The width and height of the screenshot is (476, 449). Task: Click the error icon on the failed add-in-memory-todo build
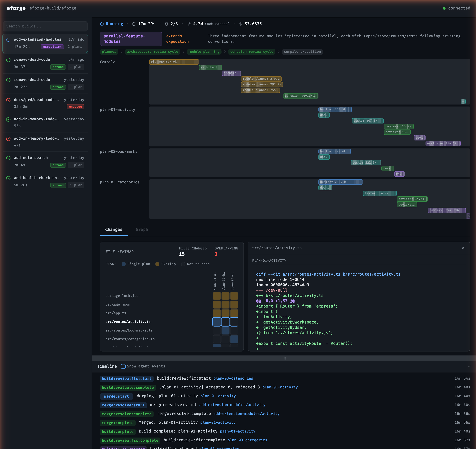tap(8, 139)
